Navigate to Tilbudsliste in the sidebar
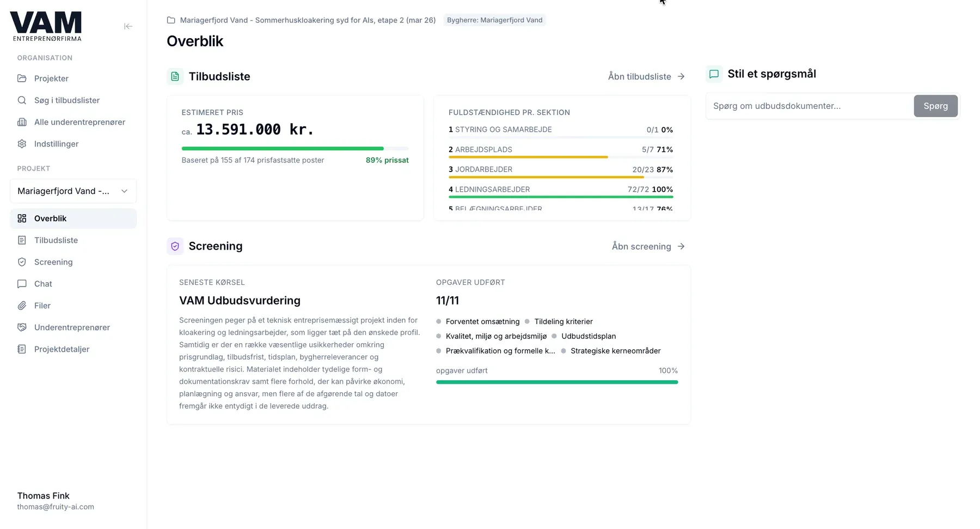980x529 pixels. coord(73,240)
